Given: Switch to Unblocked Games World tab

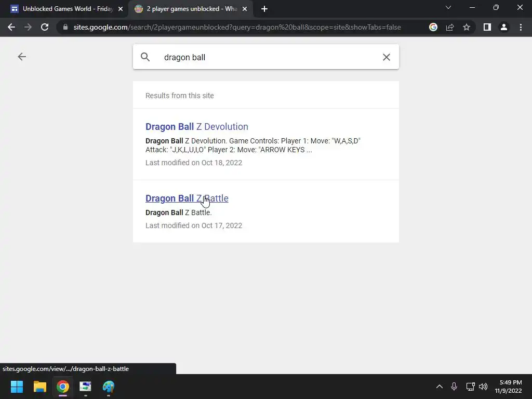Looking at the screenshot, I should pos(67,9).
